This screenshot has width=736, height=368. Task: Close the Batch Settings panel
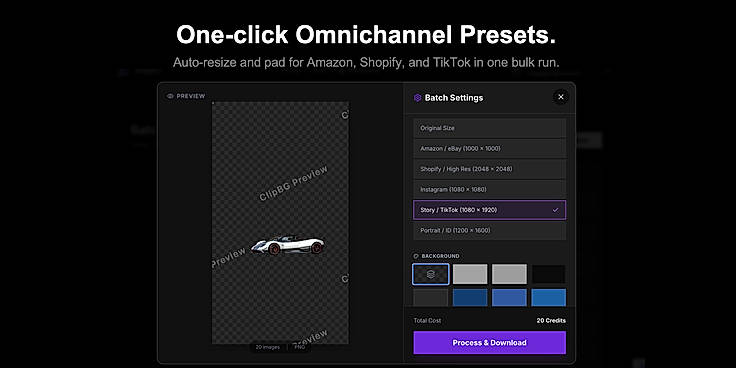pyautogui.click(x=560, y=97)
